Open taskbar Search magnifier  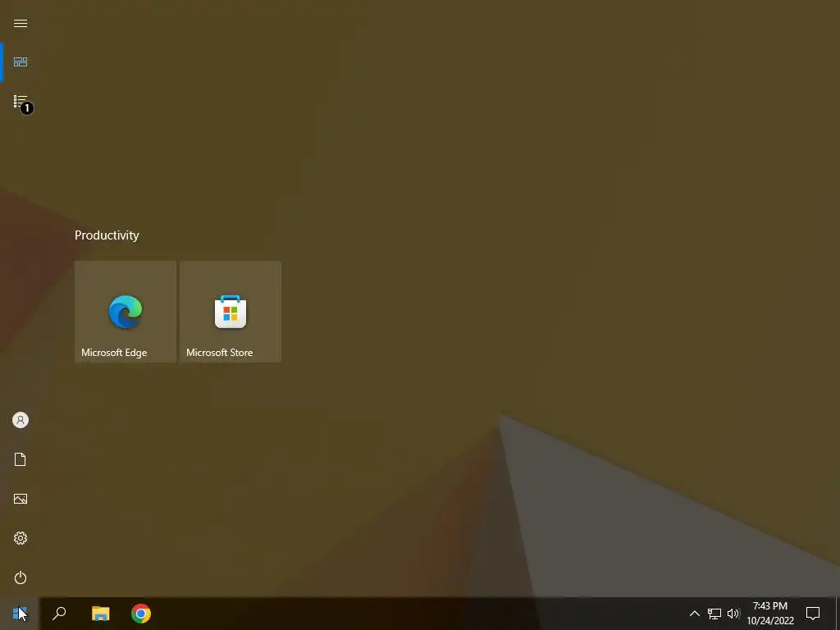pos(59,614)
